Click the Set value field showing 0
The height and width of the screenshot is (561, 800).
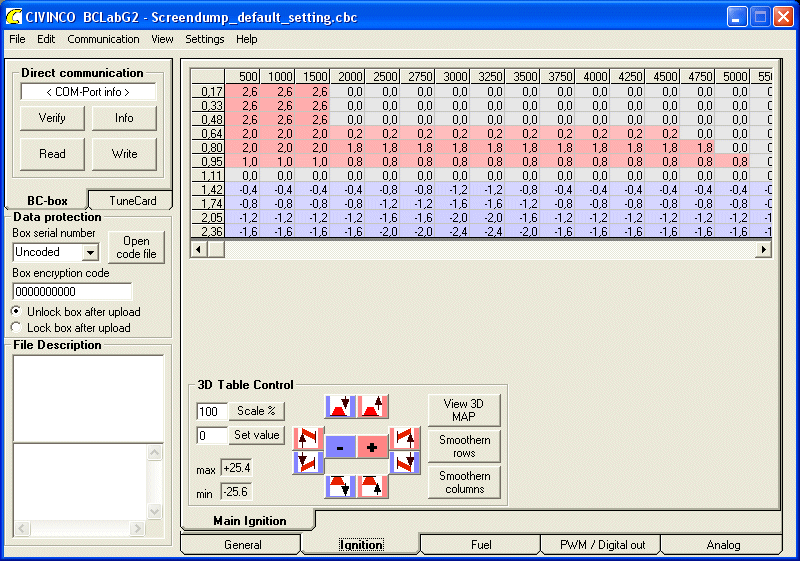[x=212, y=436]
